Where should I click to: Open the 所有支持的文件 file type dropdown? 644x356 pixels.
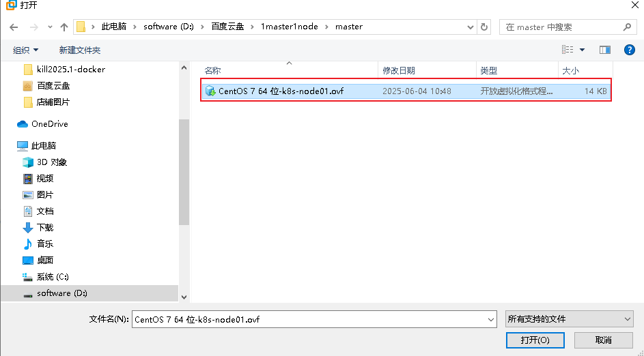pyautogui.click(x=570, y=318)
